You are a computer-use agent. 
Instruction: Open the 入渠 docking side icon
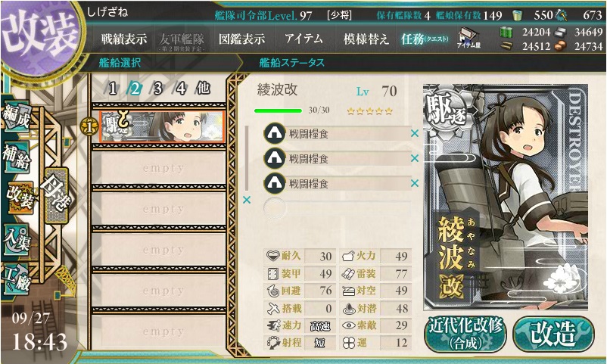(16, 239)
